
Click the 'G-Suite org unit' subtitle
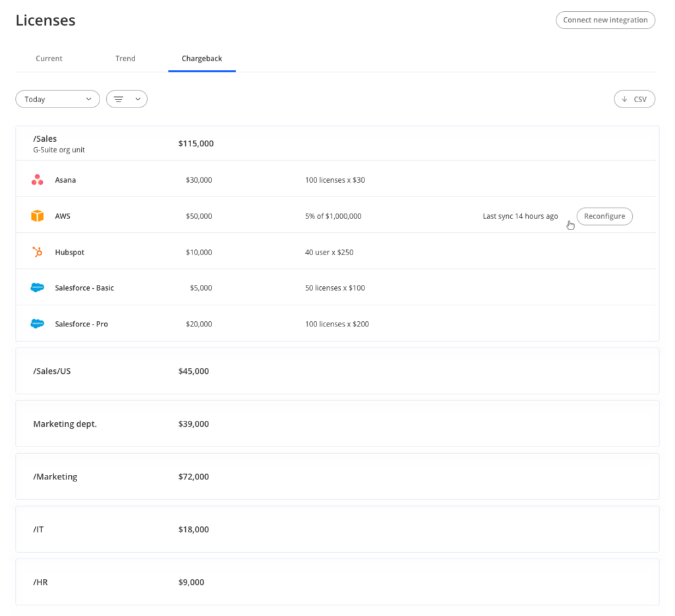tap(59, 150)
